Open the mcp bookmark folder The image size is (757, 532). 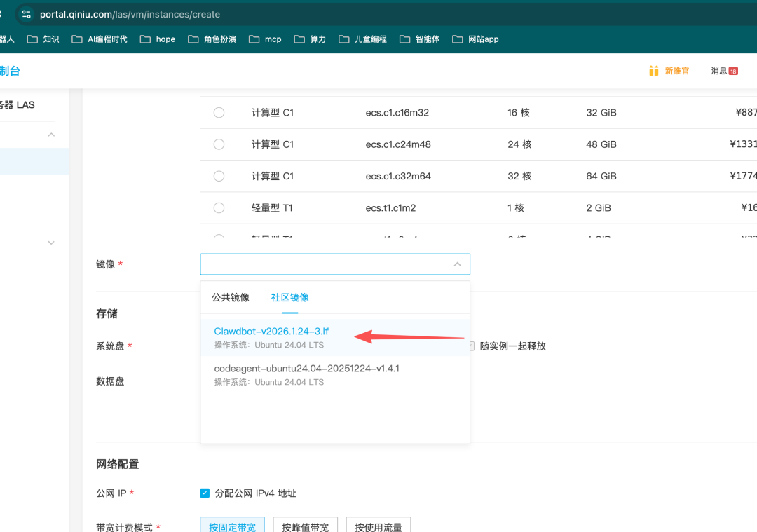coord(265,39)
